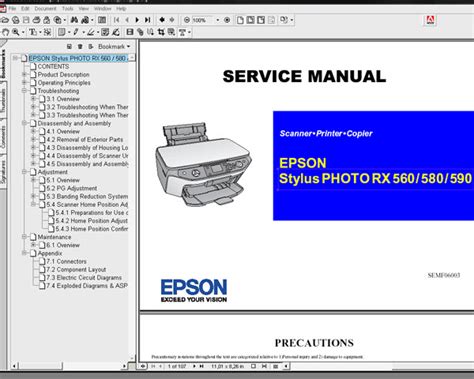Screen dimensions: 474x379
Task: Select the Zoom In magnifier tool
Action: tap(16, 32)
